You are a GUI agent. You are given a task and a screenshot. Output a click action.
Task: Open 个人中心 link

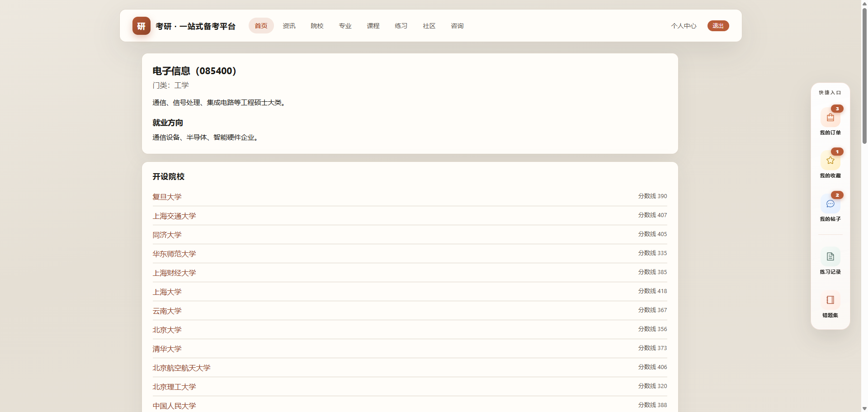point(684,26)
